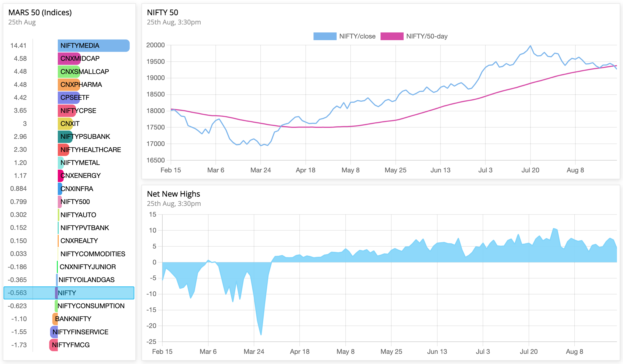Choose the NIFTYMETAL index row
Viewport: 623px width, 364px height.
69,163
